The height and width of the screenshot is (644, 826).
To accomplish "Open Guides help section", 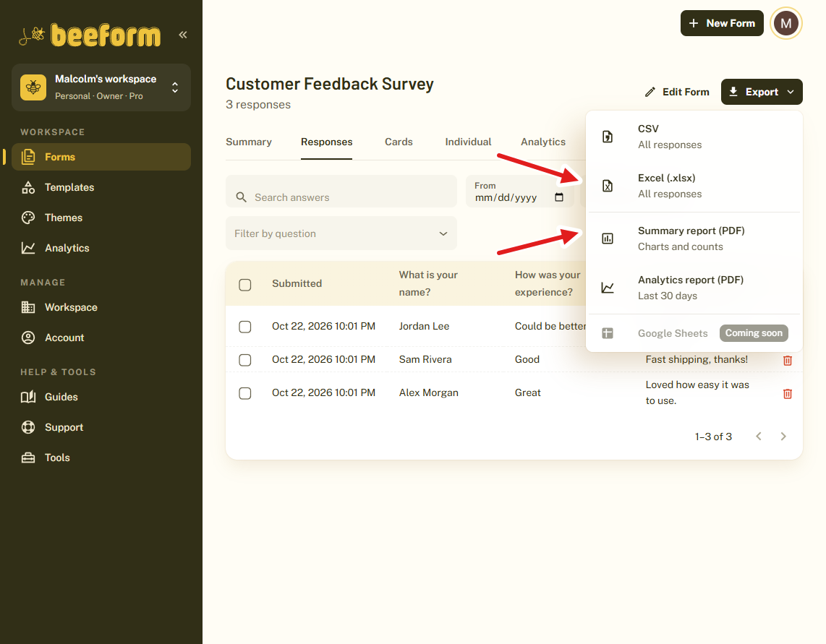I will [101, 397].
